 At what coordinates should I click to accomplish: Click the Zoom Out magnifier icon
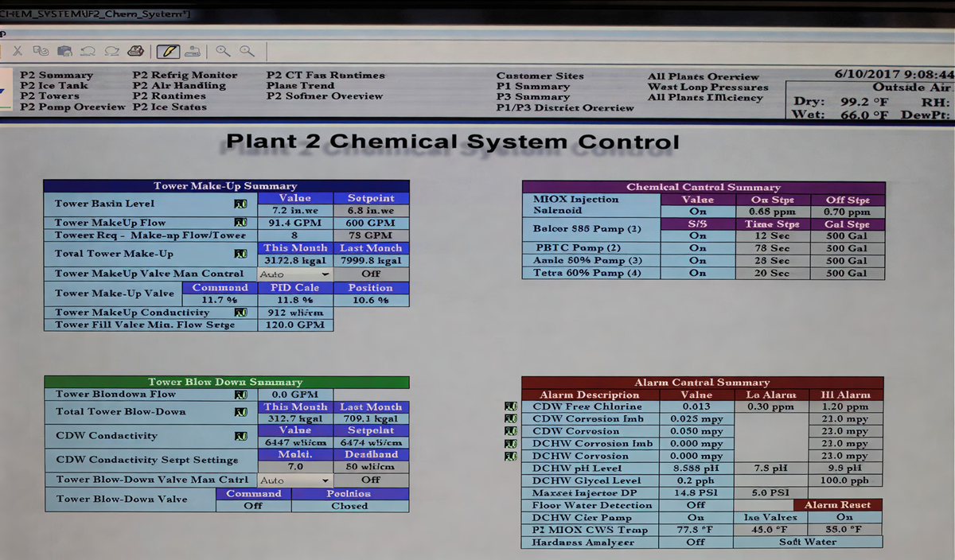click(246, 51)
